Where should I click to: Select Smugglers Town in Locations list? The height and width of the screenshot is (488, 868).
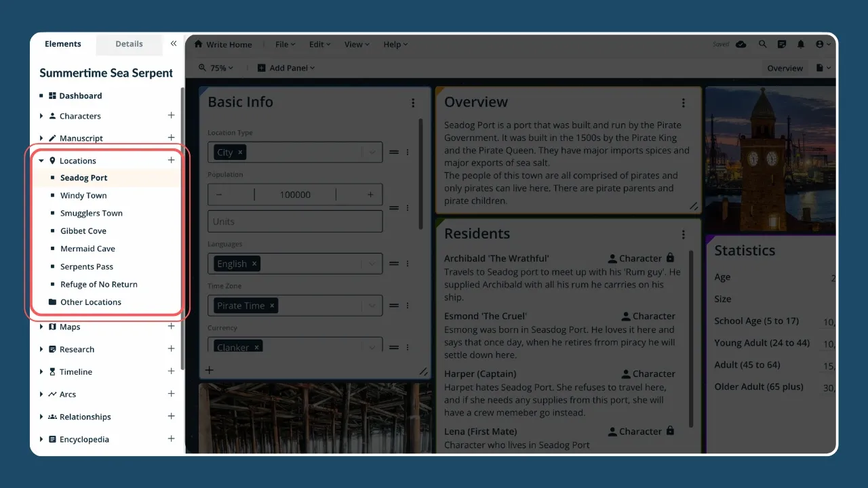tap(92, 213)
